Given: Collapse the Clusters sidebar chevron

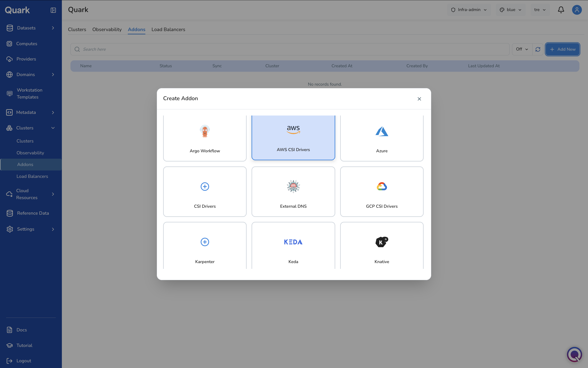Looking at the screenshot, I should click(53, 128).
